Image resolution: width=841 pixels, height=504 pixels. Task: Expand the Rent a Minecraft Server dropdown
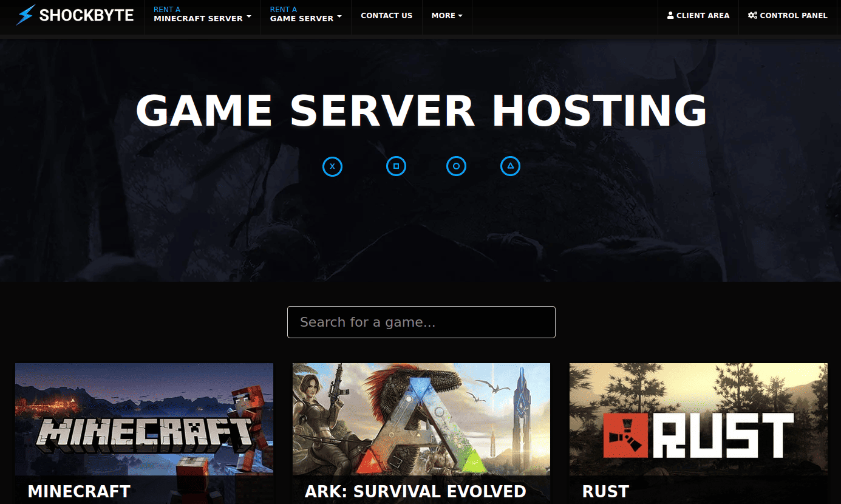pos(202,15)
